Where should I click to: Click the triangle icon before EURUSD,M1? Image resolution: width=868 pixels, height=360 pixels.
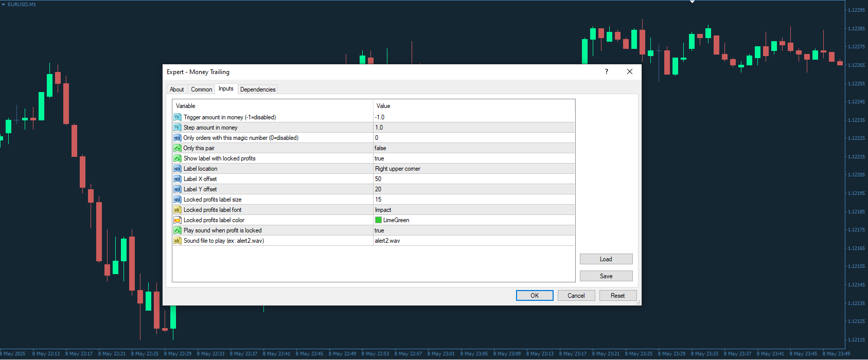(3, 5)
